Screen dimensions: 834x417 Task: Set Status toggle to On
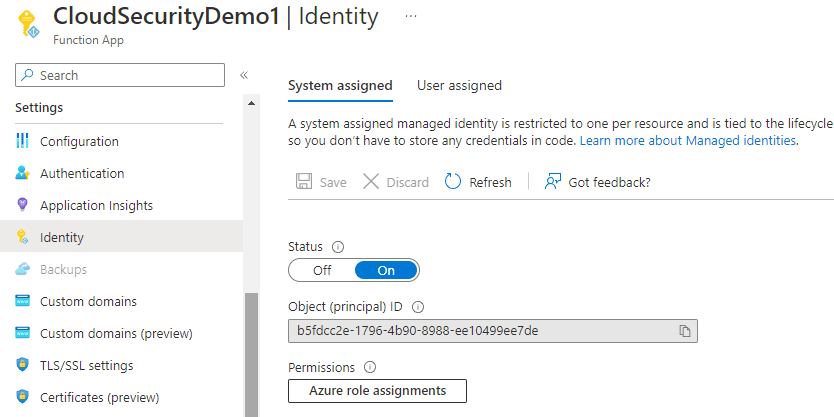tap(386, 270)
